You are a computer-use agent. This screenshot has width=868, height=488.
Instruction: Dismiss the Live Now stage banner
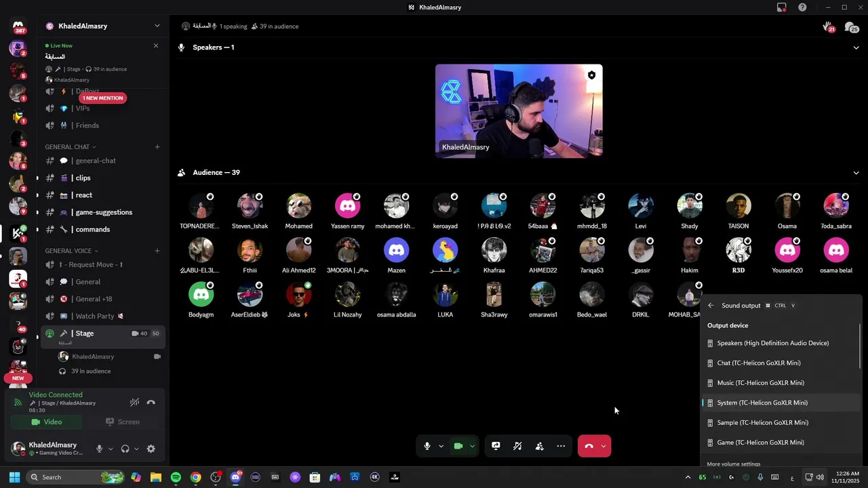pos(156,45)
